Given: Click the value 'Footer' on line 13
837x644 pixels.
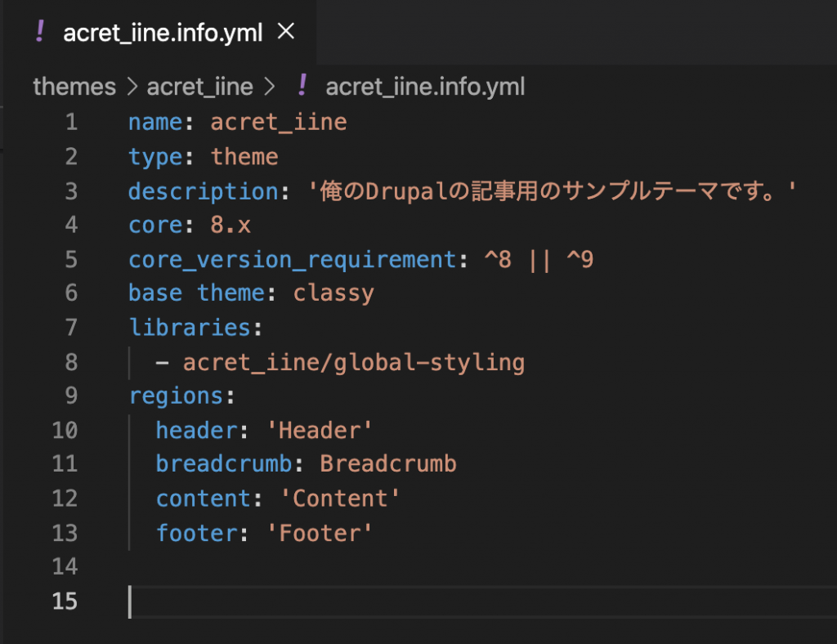Looking at the screenshot, I should pyautogui.click(x=320, y=533).
